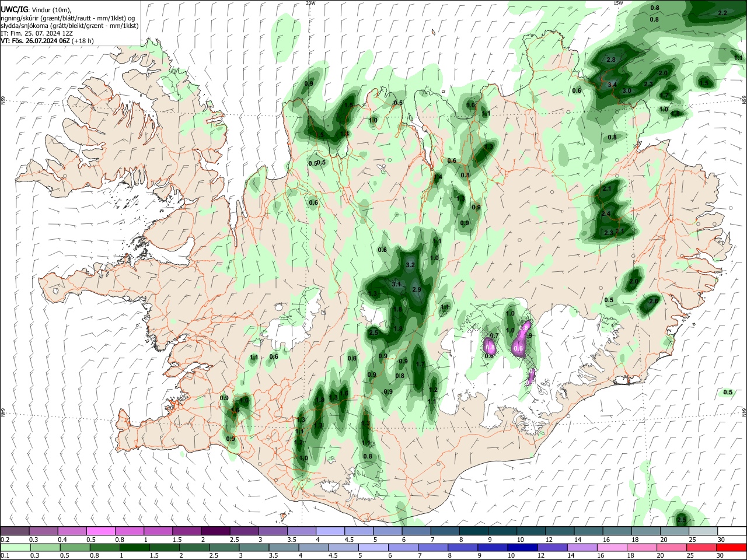This screenshot has height=560, width=747.
Task: Click the 2.2 value in the top-right corner
Action: pyautogui.click(x=722, y=13)
